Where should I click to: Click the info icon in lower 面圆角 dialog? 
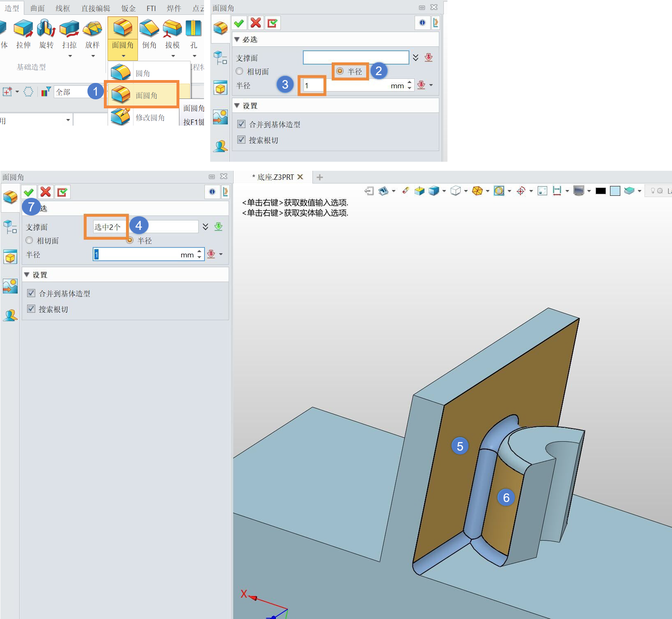click(x=212, y=192)
